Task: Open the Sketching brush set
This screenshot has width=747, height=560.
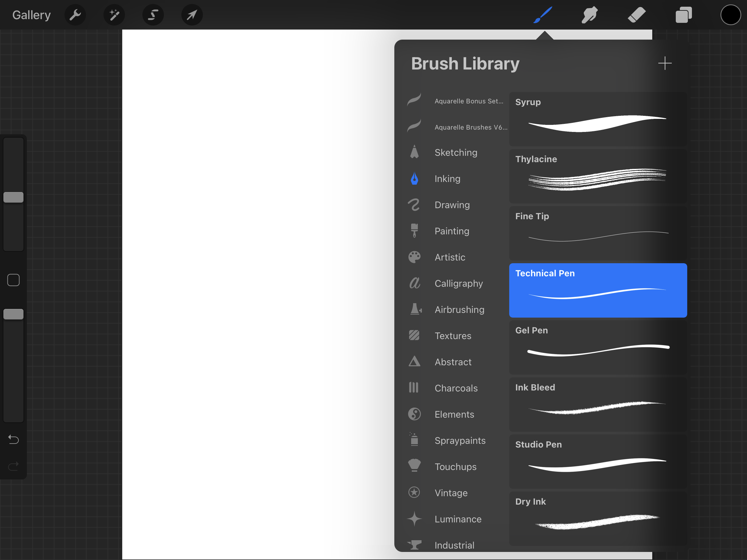Action: tap(455, 152)
